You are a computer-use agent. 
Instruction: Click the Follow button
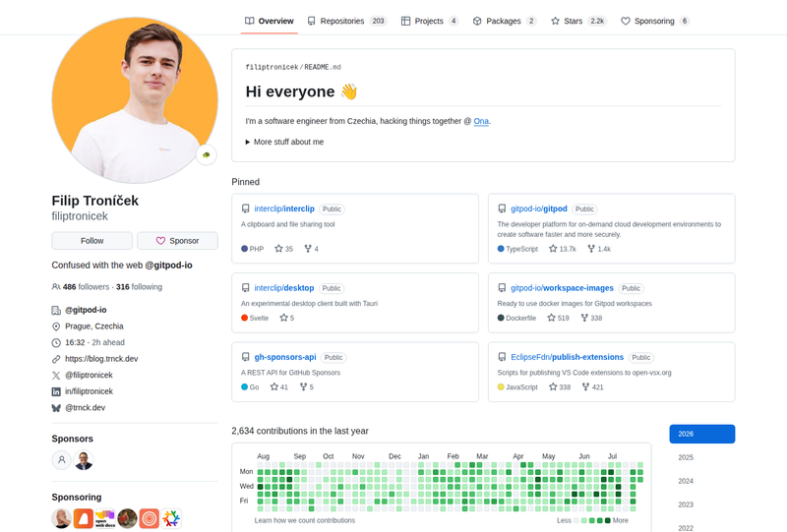click(91, 241)
